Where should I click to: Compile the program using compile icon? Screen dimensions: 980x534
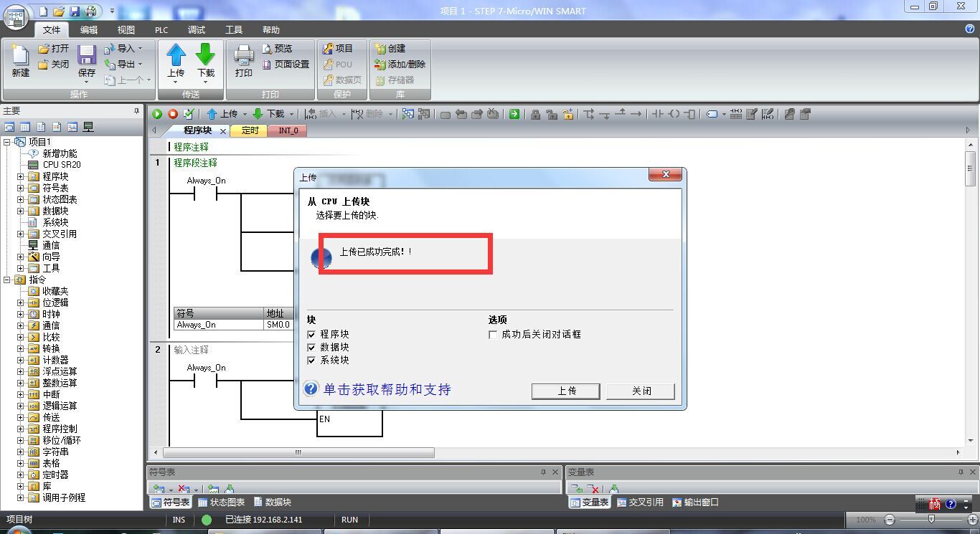tap(188, 114)
